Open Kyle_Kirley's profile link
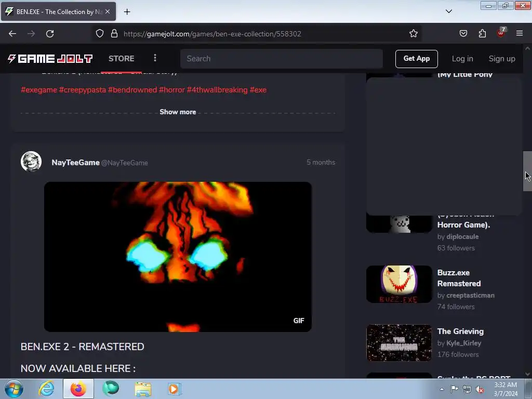532x399 pixels. (x=464, y=343)
